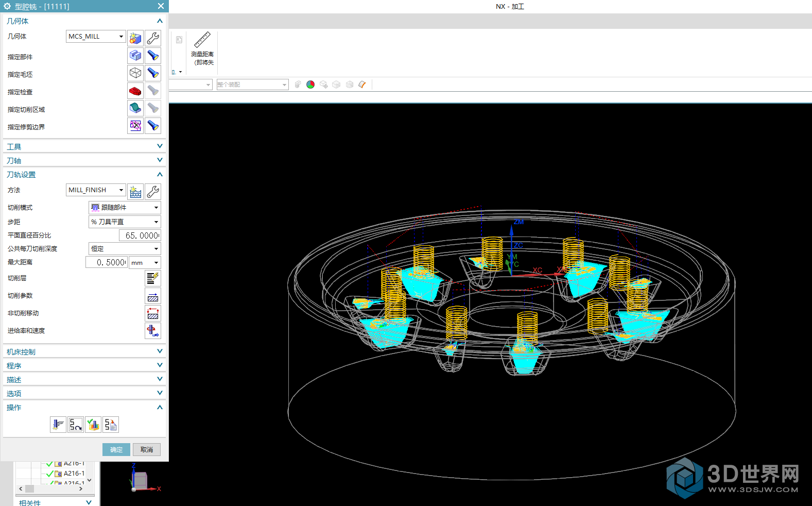Open the common depth per cut dropdown
812x506 pixels.
click(x=125, y=249)
